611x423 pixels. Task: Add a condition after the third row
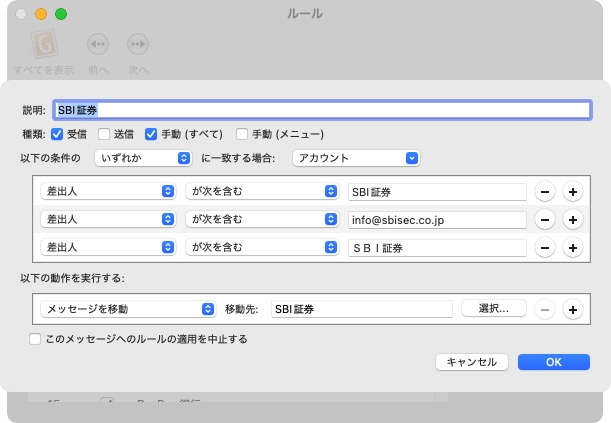(x=572, y=247)
